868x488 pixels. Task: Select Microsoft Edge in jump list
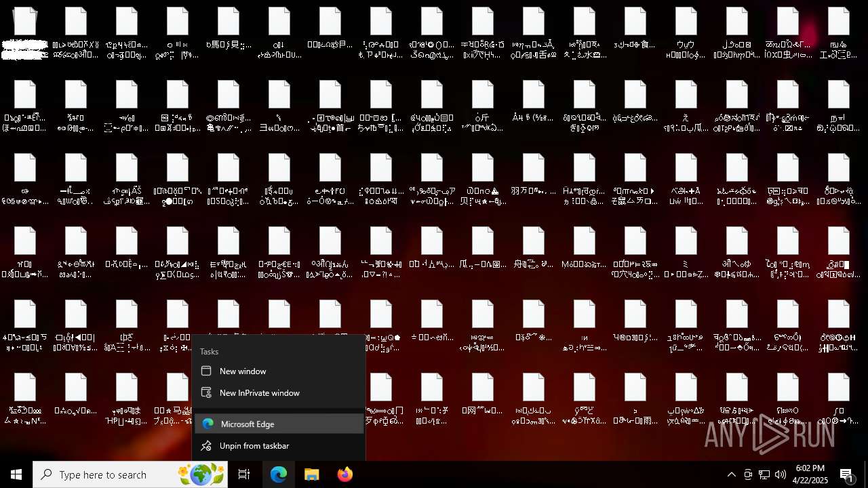(279, 424)
